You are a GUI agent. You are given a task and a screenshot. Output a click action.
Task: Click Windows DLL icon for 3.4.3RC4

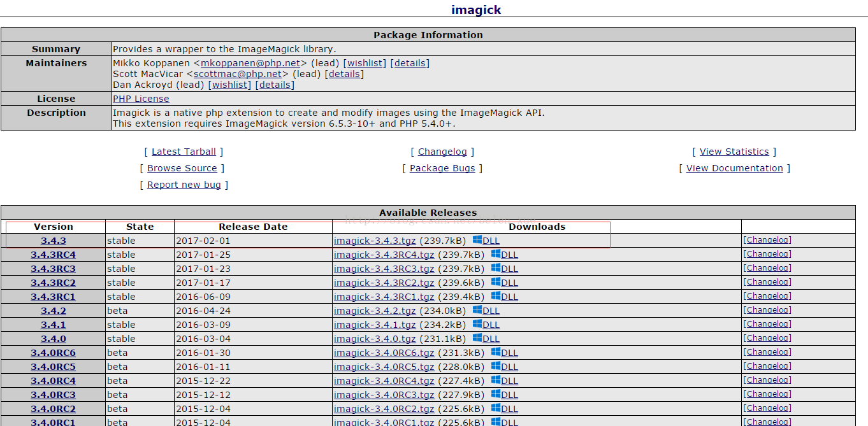tap(495, 254)
